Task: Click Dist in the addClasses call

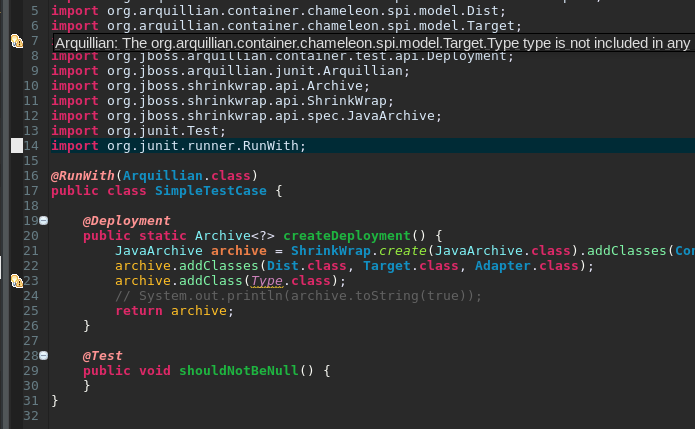Action: (283, 266)
